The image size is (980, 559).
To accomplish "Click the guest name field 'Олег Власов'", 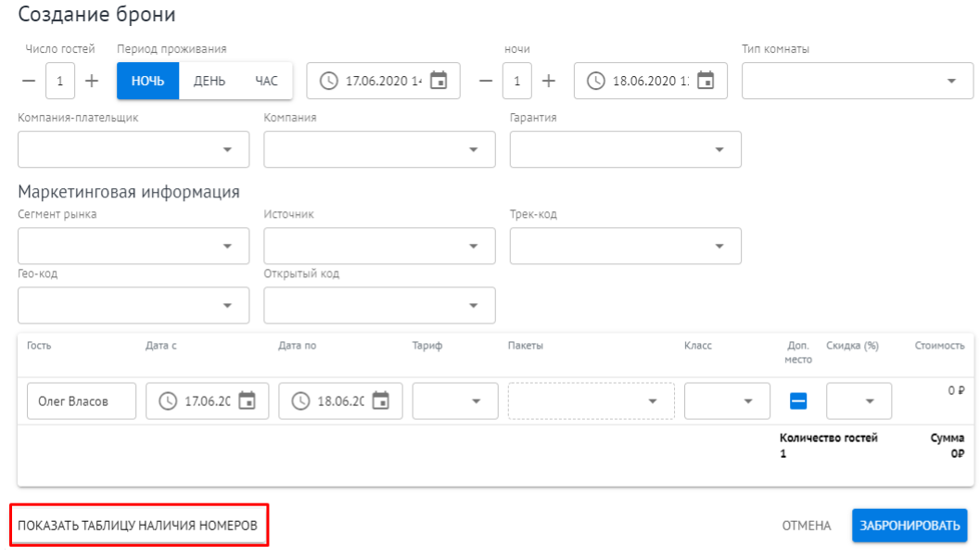I will tap(82, 401).
